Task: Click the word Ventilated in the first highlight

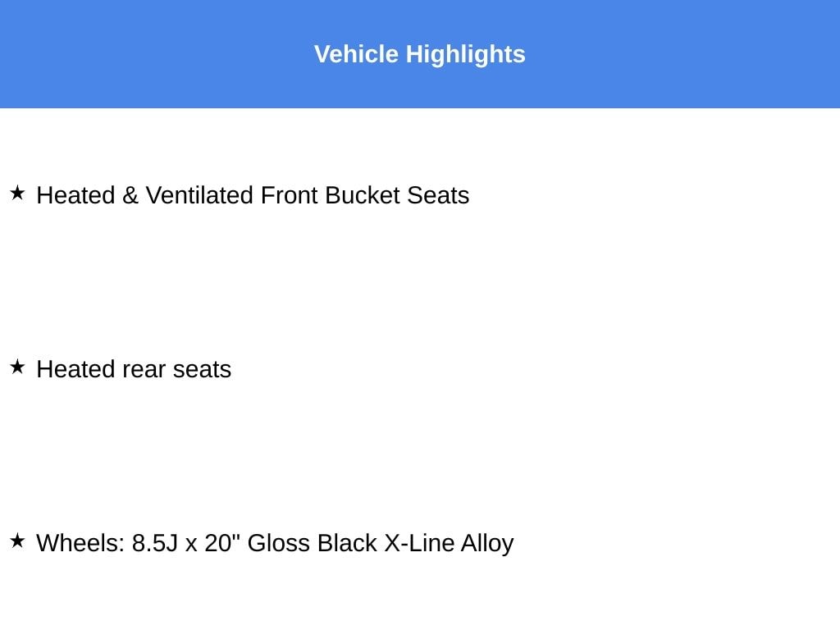Action: coord(199,196)
